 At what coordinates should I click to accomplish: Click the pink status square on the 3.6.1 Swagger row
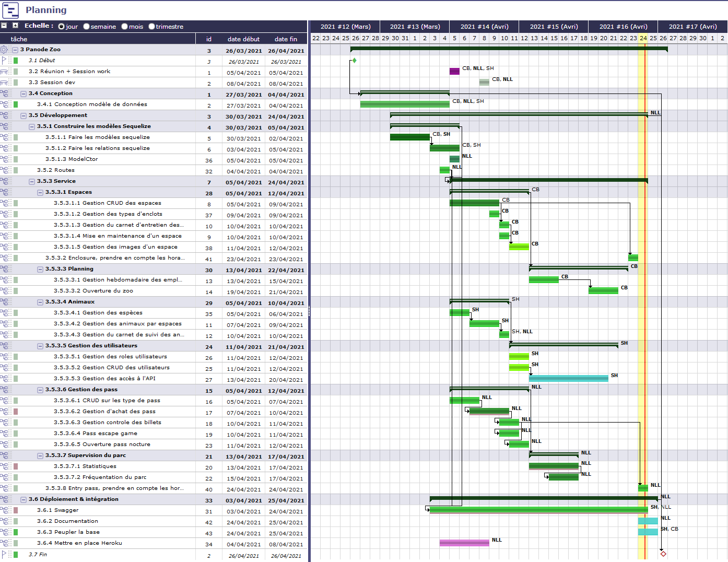(x=16, y=510)
